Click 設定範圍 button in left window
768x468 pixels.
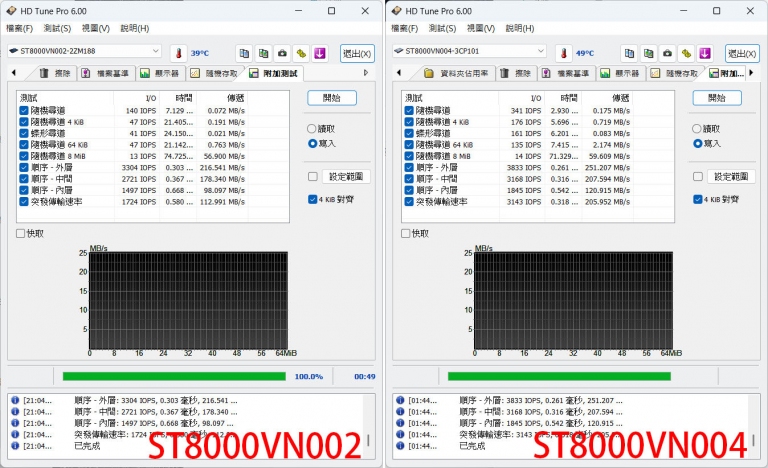tap(346, 176)
